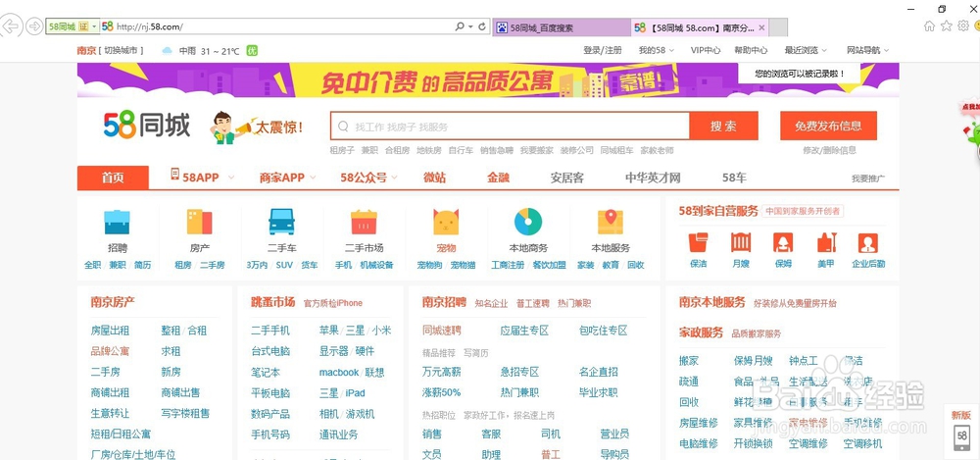The image size is (980, 460).
Task: Select the 首页 navigation tab
Action: click(113, 178)
